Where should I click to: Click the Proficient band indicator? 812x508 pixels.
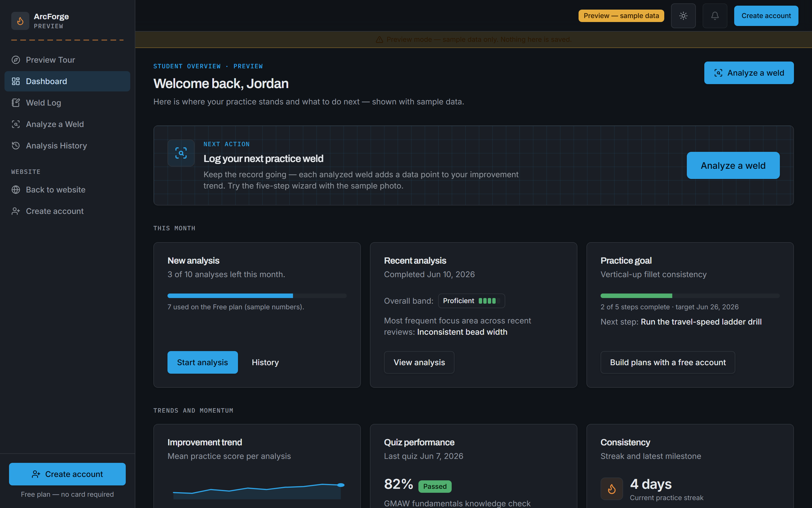point(471,301)
